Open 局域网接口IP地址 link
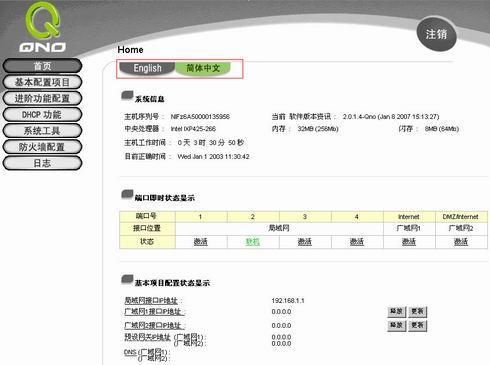 pos(151,300)
